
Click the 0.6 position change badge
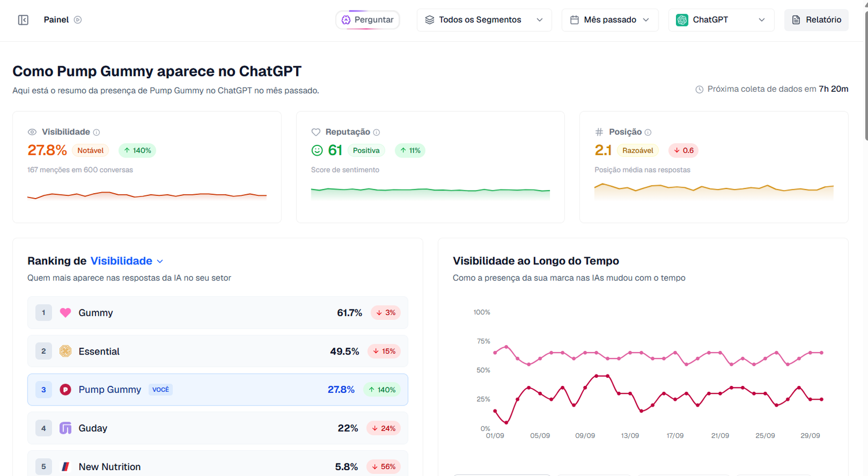click(684, 150)
